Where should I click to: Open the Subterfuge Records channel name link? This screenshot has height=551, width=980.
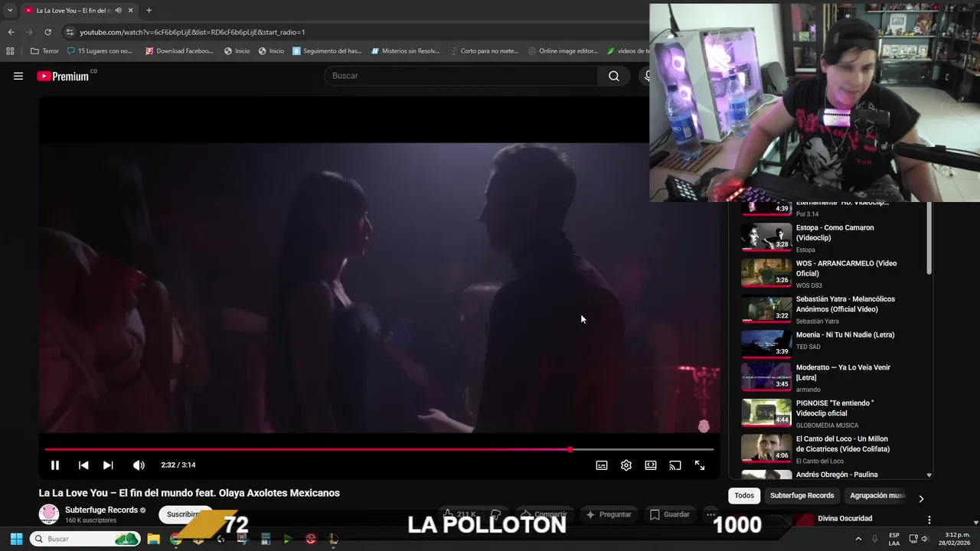101,510
